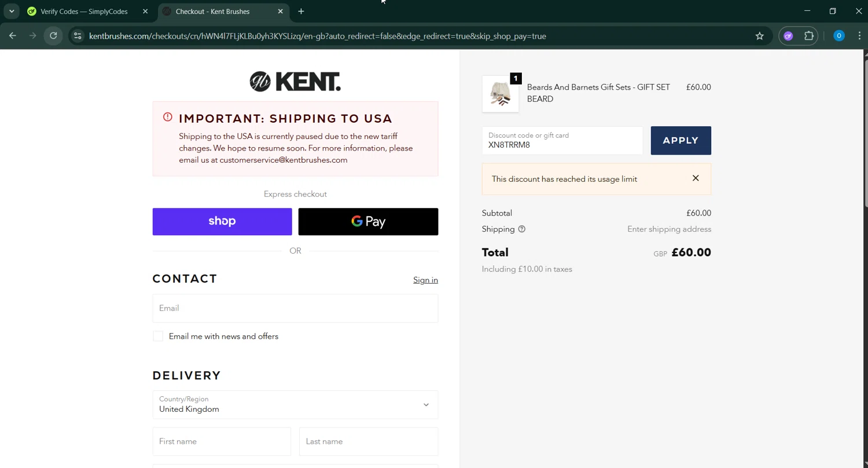Click the kentbrushes.com URL address bar
The height and width of the screenshot is (468, 868).
317,36
